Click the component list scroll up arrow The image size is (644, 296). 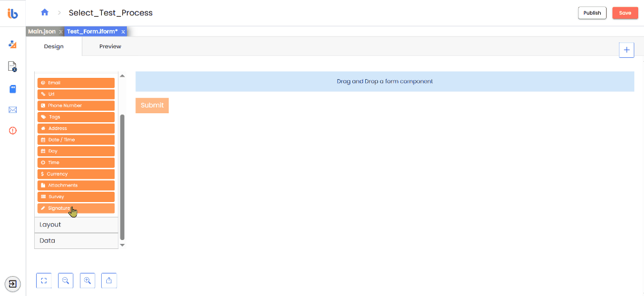click(122, 75)
